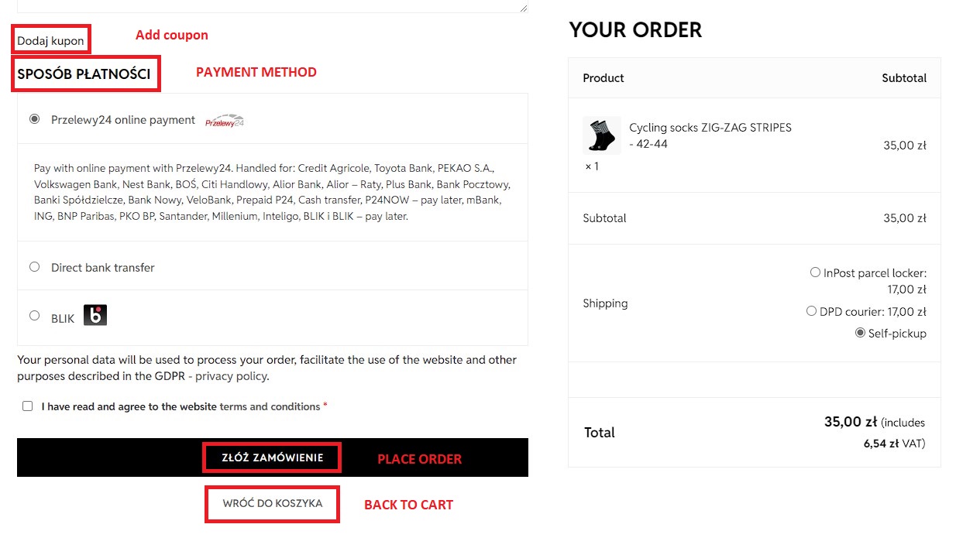This screenshot has height=555, width=980.
Task: Click the BLIK logo icon
Action: click(95, 316)
